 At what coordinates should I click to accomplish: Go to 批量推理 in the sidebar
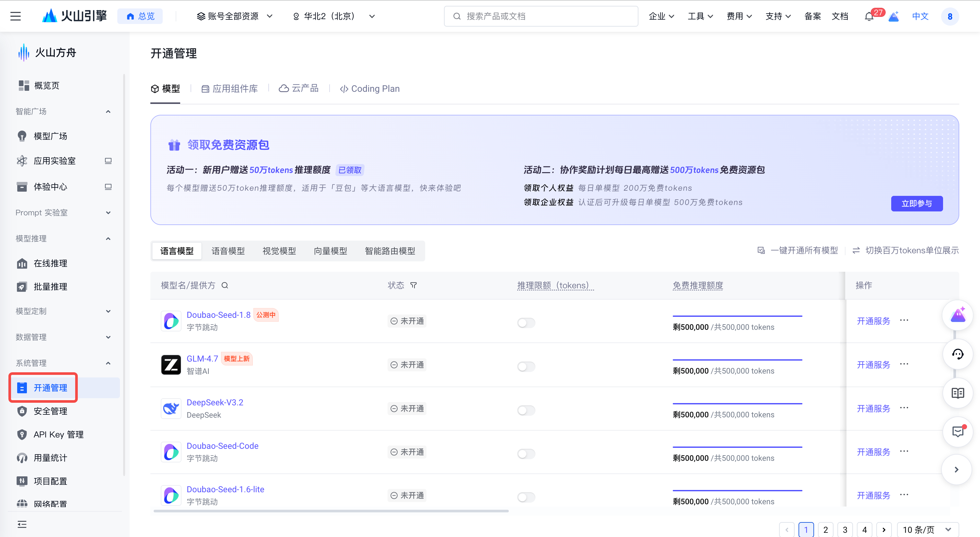tap(50, 287)
